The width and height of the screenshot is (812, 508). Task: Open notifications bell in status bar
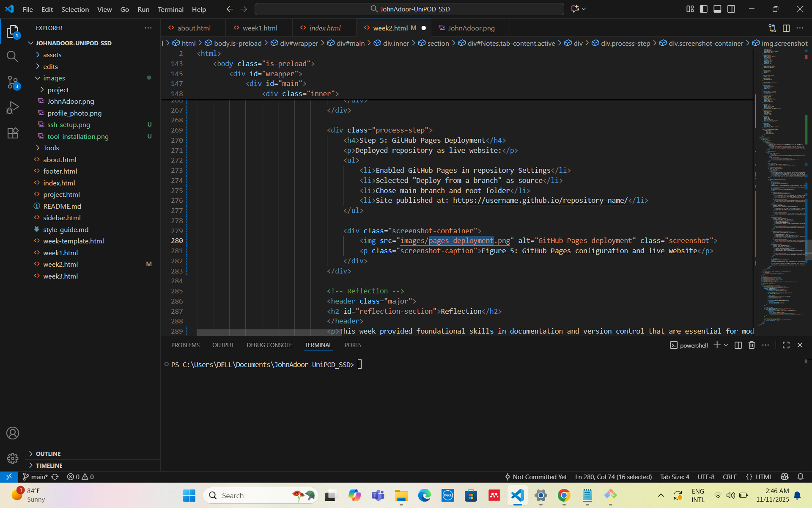801,477
